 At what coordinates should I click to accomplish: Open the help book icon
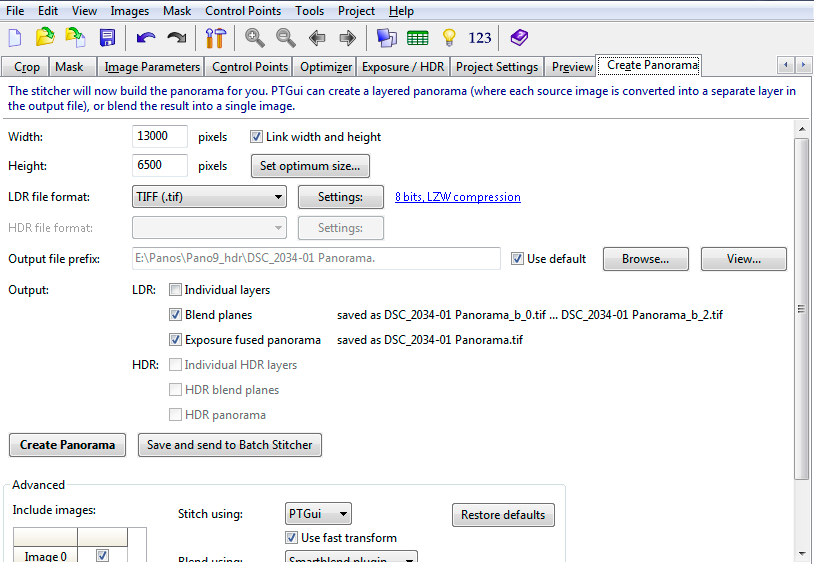[519, 38]
